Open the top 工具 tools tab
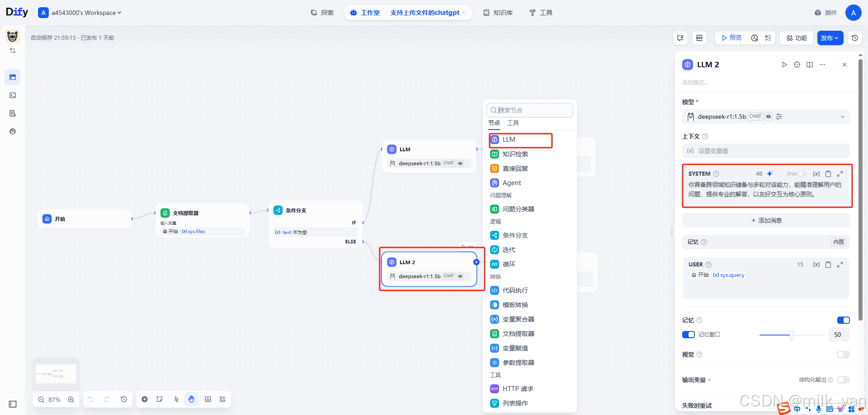Viewport: 868px width, 415px height. coord(541,13)
